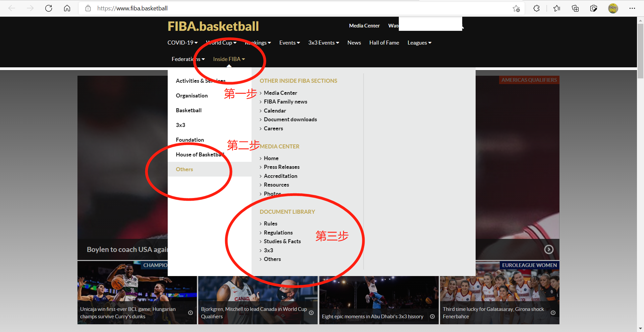Click the browser back arrow

coord(12,8)
